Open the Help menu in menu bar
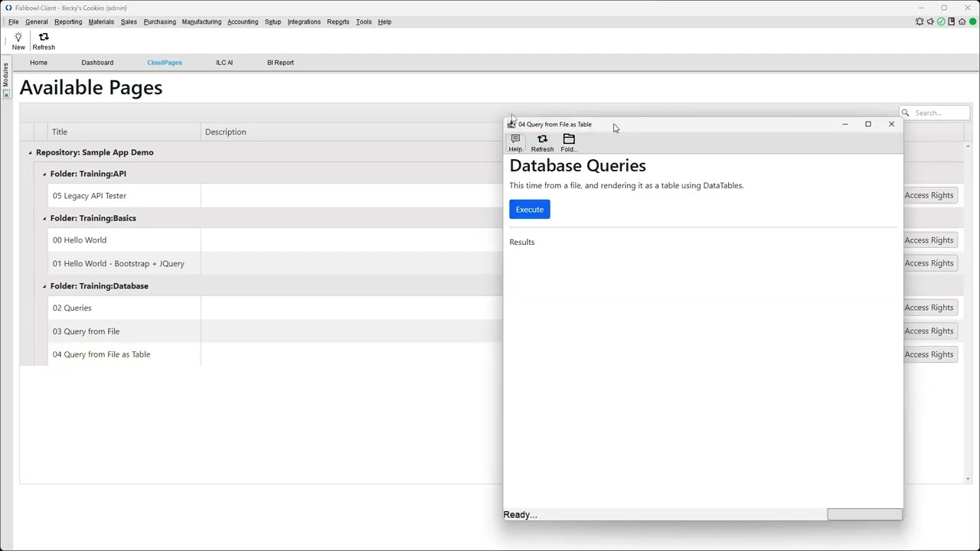Viewport: 980px width, 551px height. 384,21
